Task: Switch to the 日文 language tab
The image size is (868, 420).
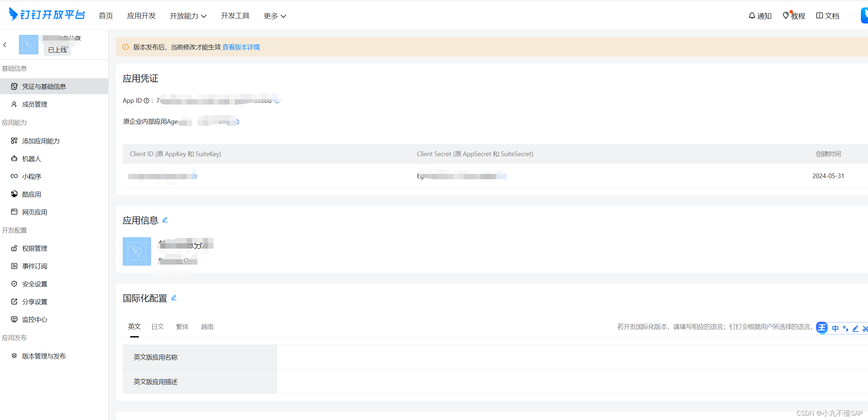Action: 157,327
